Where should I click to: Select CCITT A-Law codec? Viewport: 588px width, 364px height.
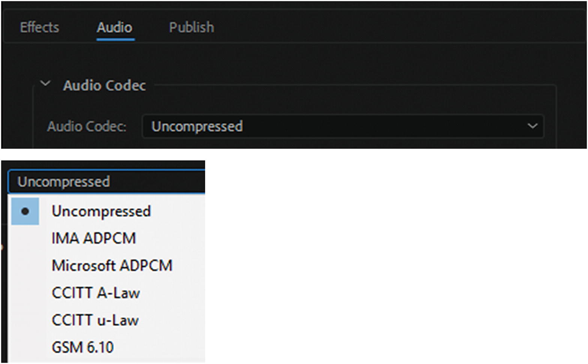[x=96, y=293]
